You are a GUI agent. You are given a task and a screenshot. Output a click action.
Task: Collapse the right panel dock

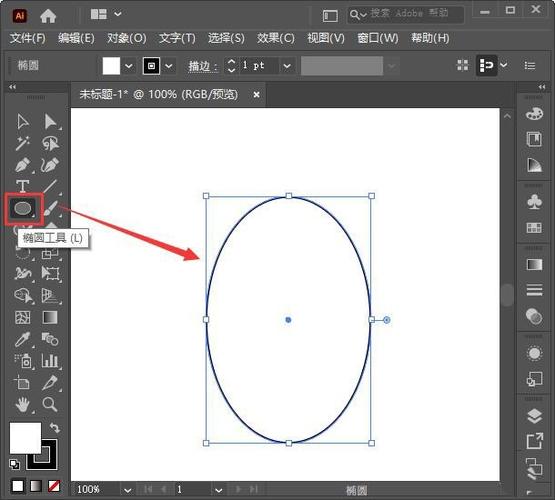coord(542,87)
